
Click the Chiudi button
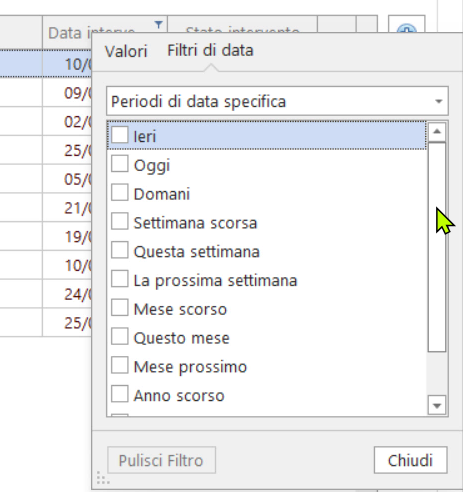pos(410,460)
